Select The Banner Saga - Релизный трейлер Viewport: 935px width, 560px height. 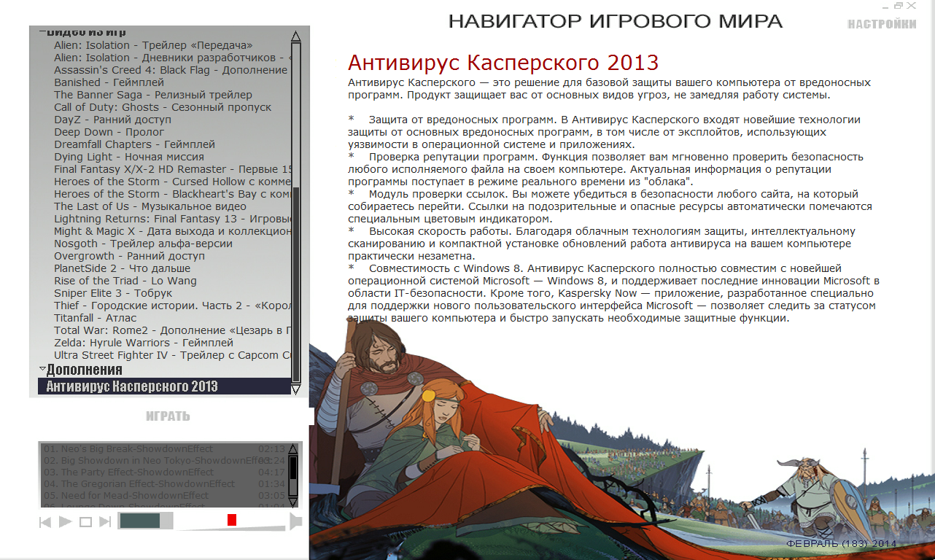(153, 95)
